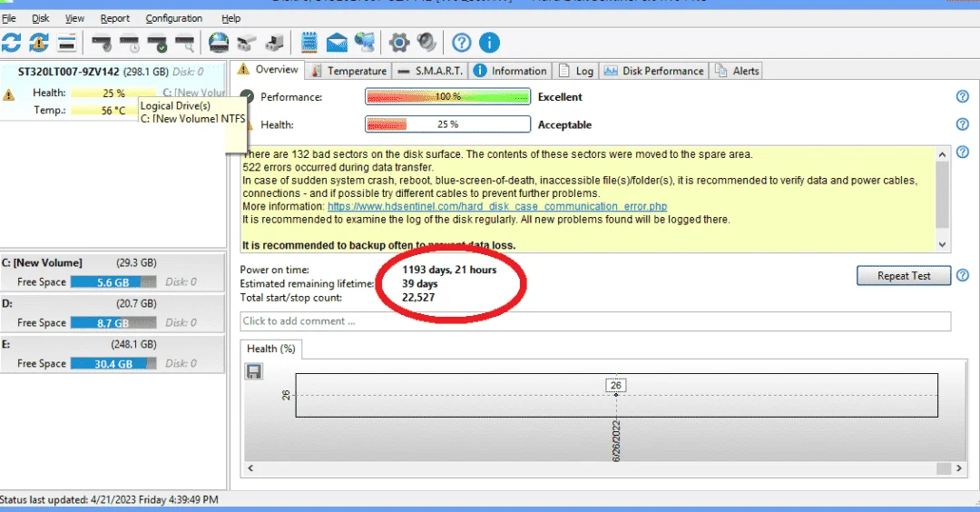This screenshot has height=512, width=980.
Task: Click the '1193 days, 21 hours' power-on value
Action: point(449,270)
